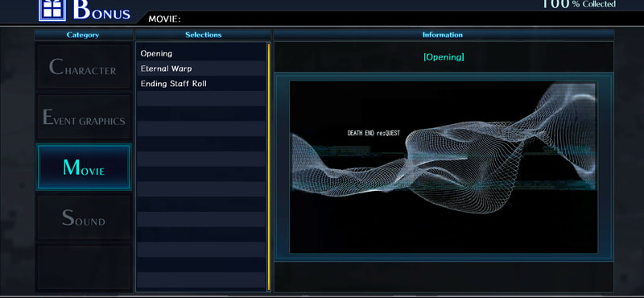Image resolution: width=644 pixels, height=298 pixels.
Task: Play the Ending Staff Roll movie
Action: click(x=200, y=84)
